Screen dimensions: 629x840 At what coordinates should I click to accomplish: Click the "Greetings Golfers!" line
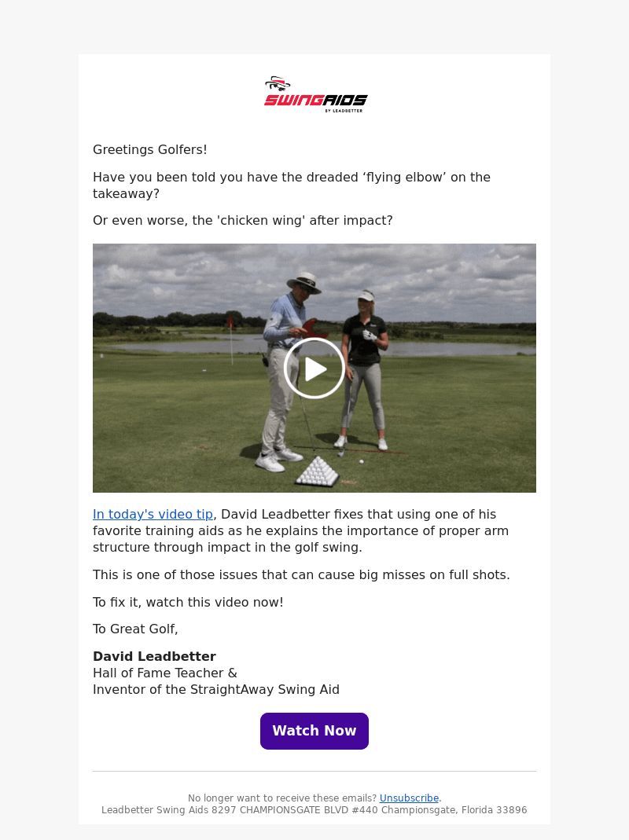click(x=150, y=149)
